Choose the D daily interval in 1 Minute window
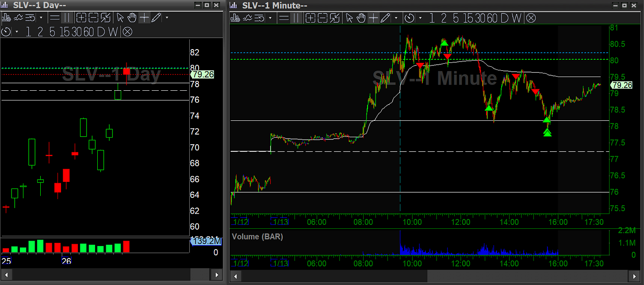 (505, 18)
